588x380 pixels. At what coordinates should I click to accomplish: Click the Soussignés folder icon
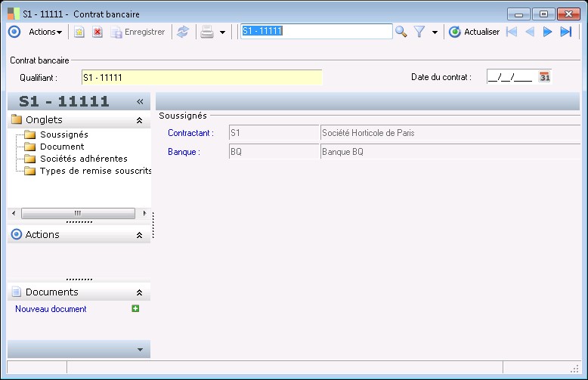30,134
